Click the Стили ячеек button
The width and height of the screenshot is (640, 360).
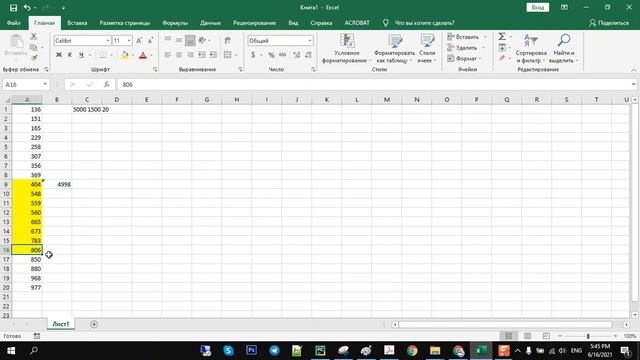(427, 48)
